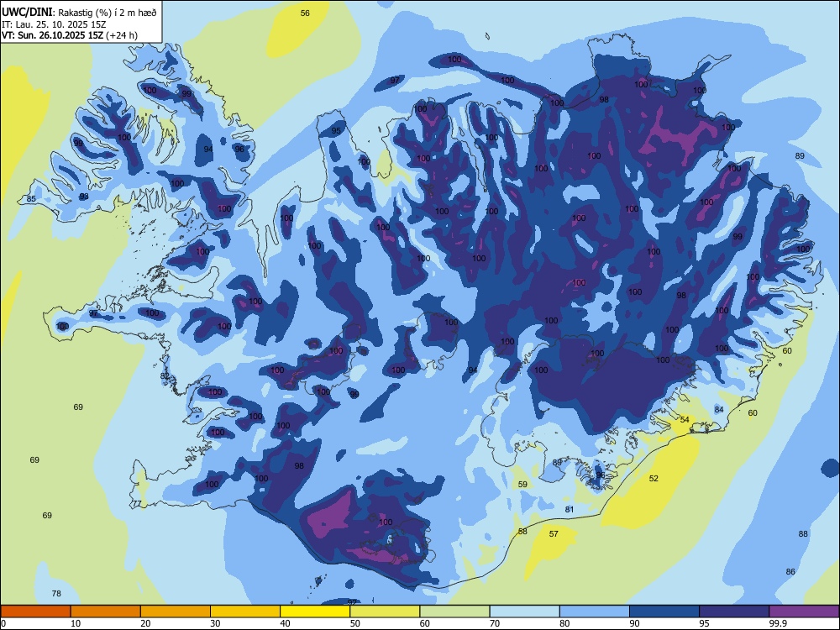The image size is (840, 630).
Task: Click the '54' humidity value
Action: pyautogui.click(x=685, y=419)
